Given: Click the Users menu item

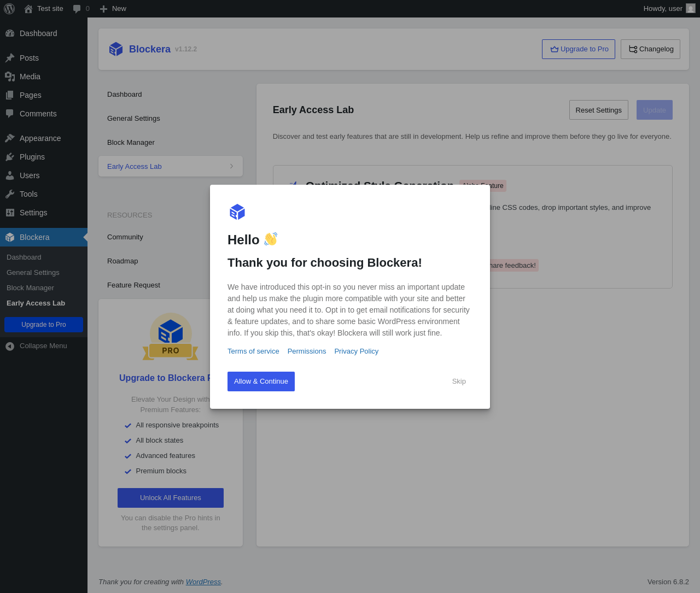Looking at the screenshot, I should tap(44, 175).
